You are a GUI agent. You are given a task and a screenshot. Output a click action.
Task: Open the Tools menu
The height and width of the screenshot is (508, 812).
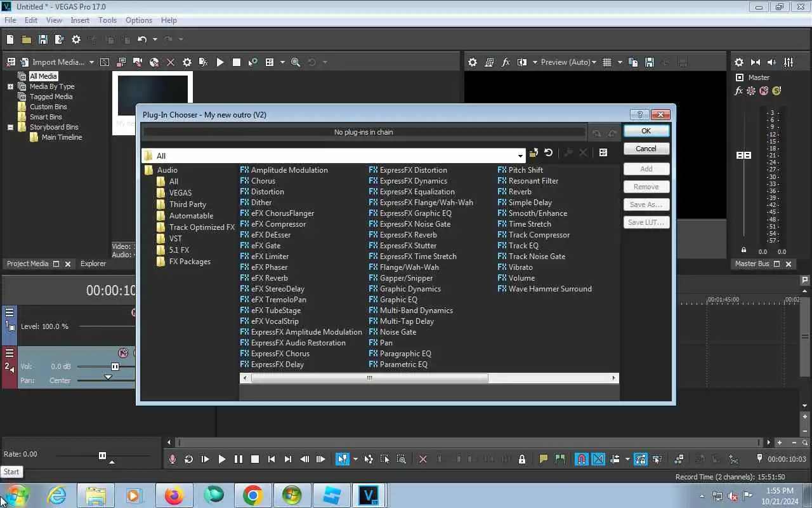(x=107, y=20)
